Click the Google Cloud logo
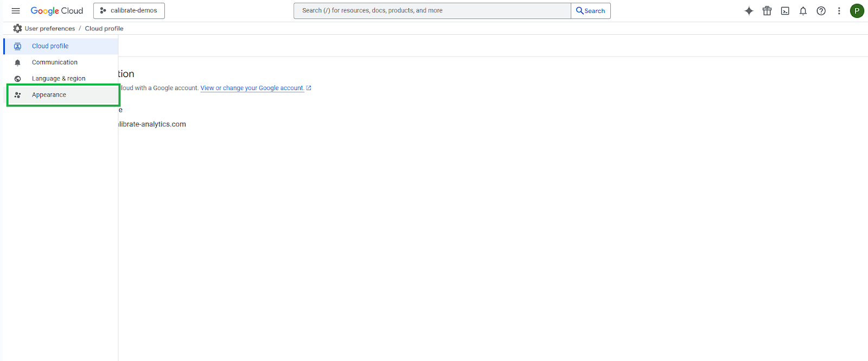This screenshot has height=361, width=868. (57, 11)
